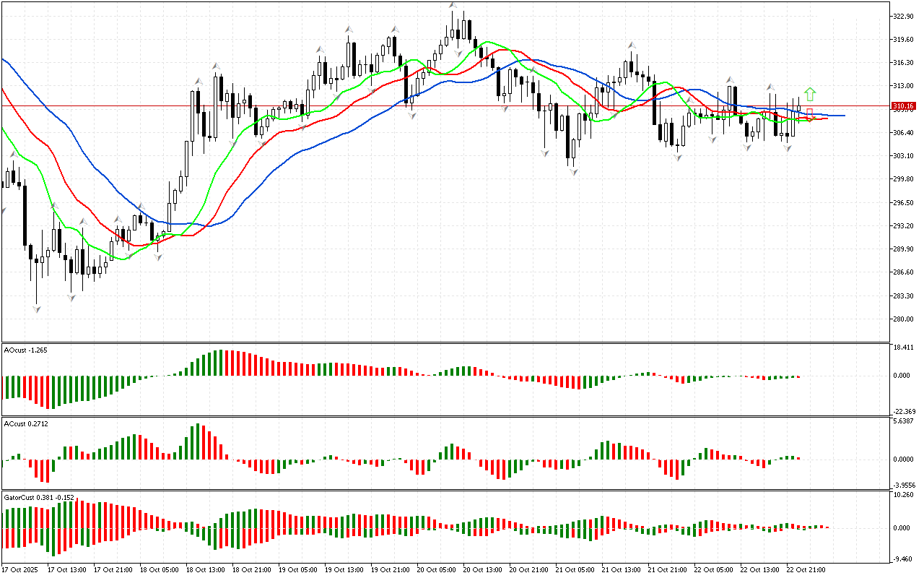The width and height of the screenshot is (924, 578).
Task: Click the 5.6387 ACcust scale value
Action: pyautogui.click(x=903, y=421)
